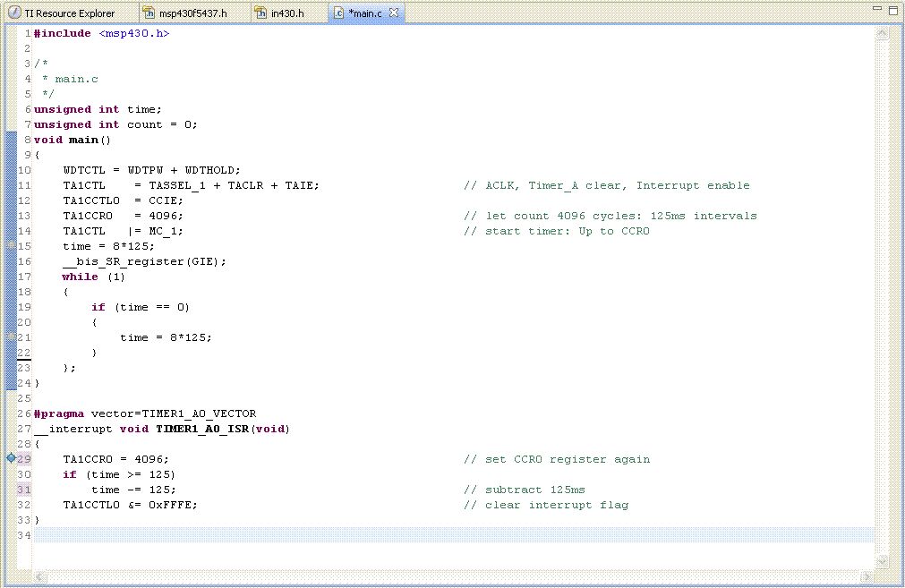This screenshot has height=588, width=905.
Task: Switch to the in430.h tab
Action: pos(287,13)
